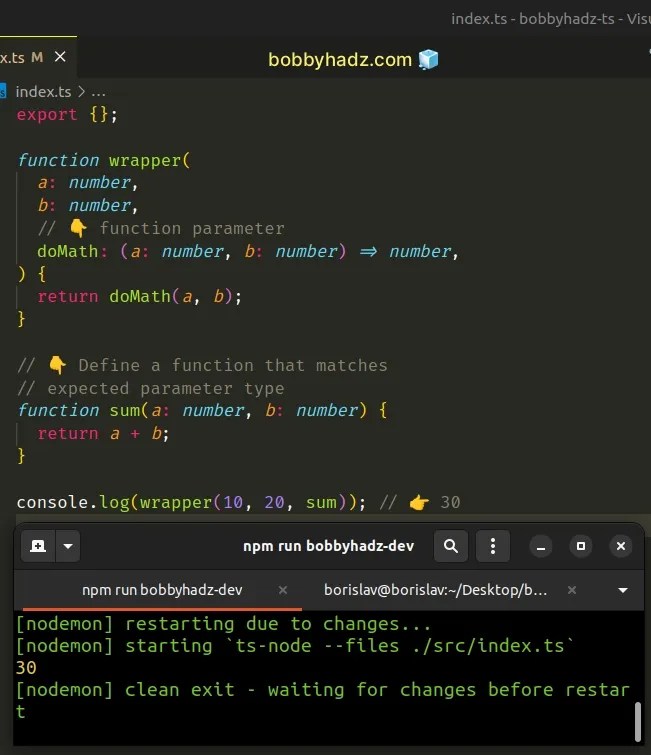Open the terminal three-dot menu

pos(493,546)
